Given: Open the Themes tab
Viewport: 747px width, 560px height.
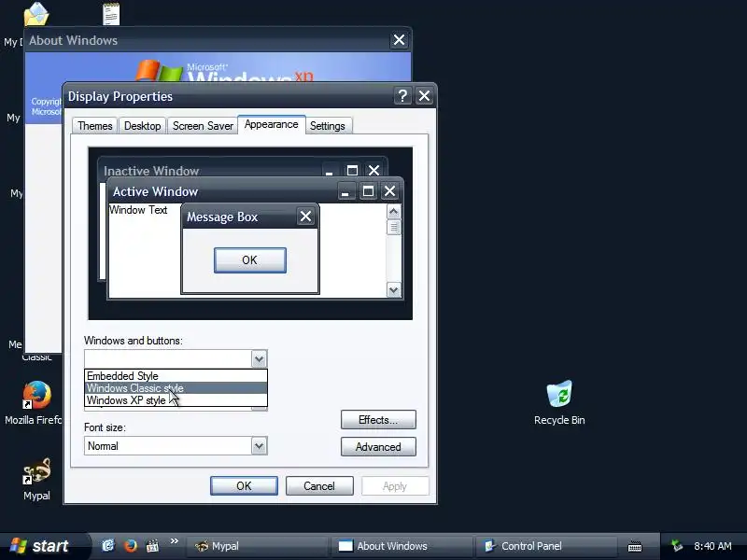Looking at the screenshot, I should (x=95, y=126).
